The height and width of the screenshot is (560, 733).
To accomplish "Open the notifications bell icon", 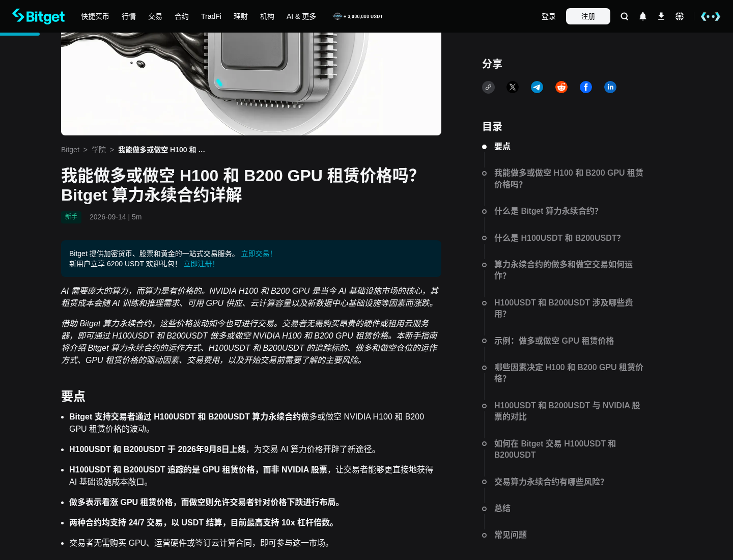I will 643,16.
